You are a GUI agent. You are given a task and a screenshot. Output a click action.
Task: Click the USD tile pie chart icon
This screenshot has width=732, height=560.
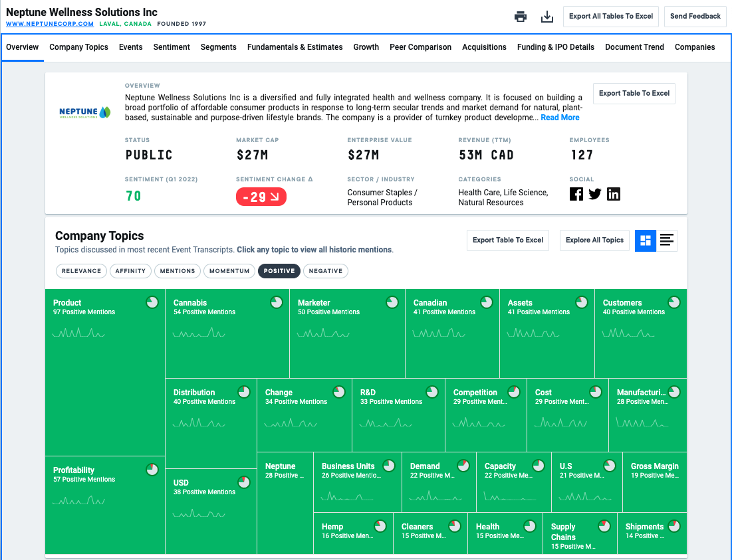coord(244,482)
